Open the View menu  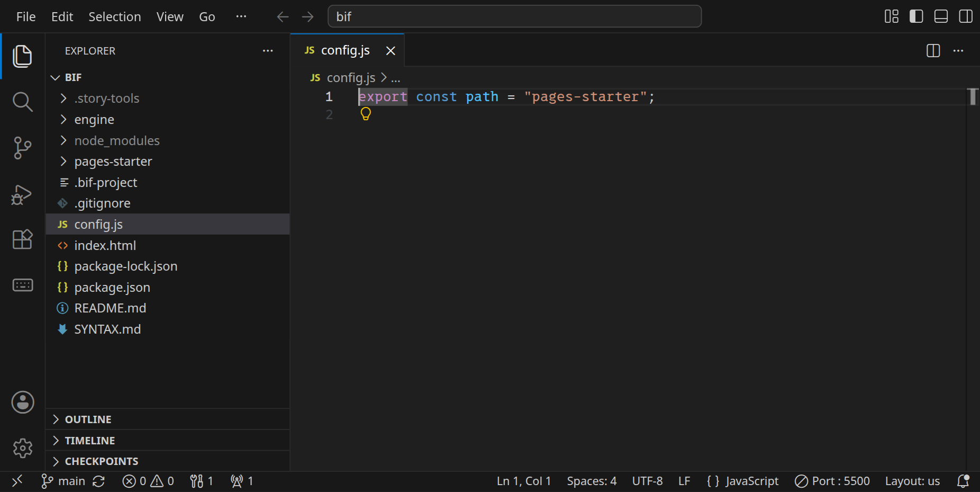170,17
